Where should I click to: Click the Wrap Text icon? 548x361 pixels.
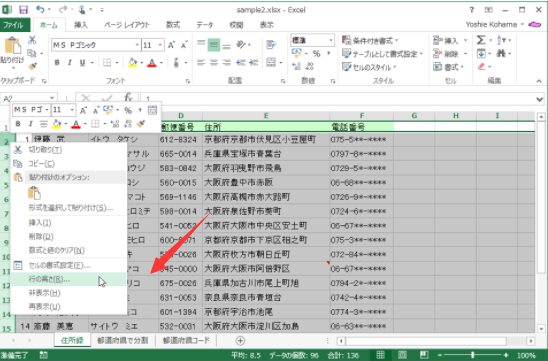point(271,45)
